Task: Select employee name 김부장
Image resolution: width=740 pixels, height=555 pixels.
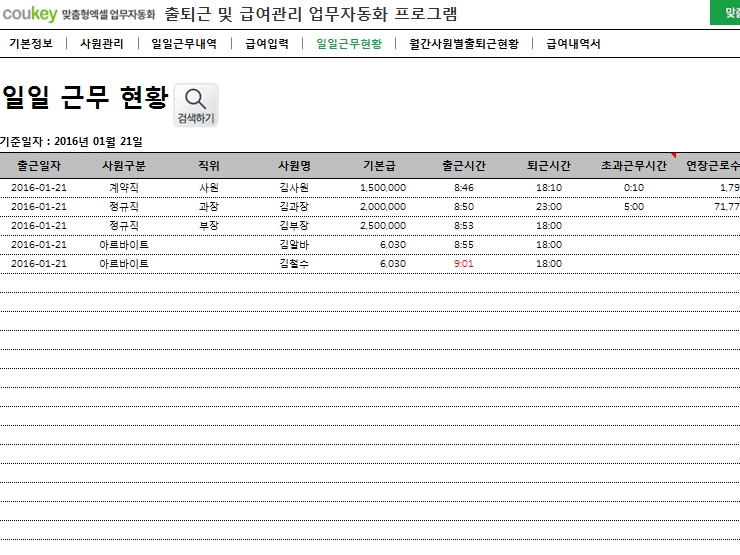Action: point(294,226)
